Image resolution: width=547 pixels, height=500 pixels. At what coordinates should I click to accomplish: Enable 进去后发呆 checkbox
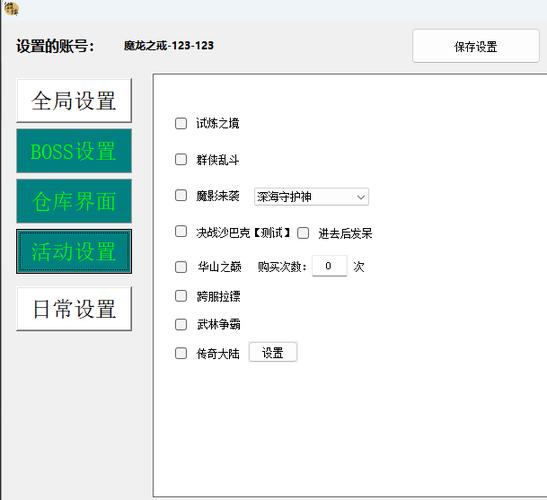[x=303, y=233]
